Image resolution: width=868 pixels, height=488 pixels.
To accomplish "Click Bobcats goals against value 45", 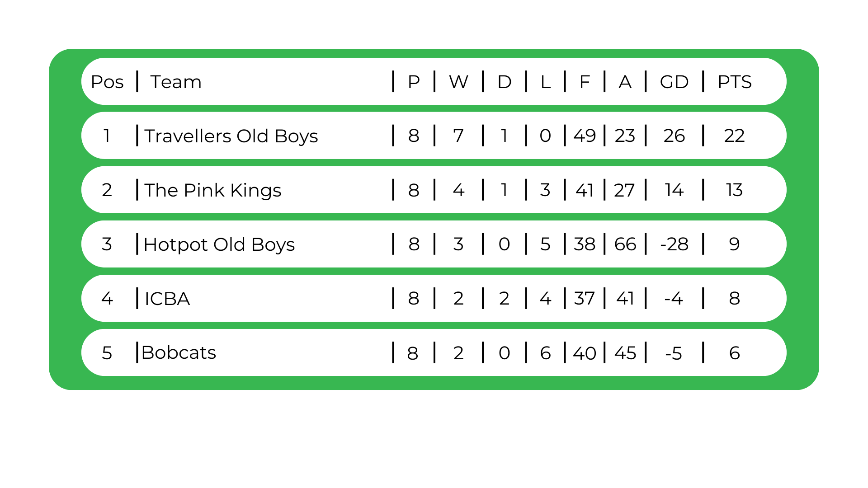I will 625,353.
